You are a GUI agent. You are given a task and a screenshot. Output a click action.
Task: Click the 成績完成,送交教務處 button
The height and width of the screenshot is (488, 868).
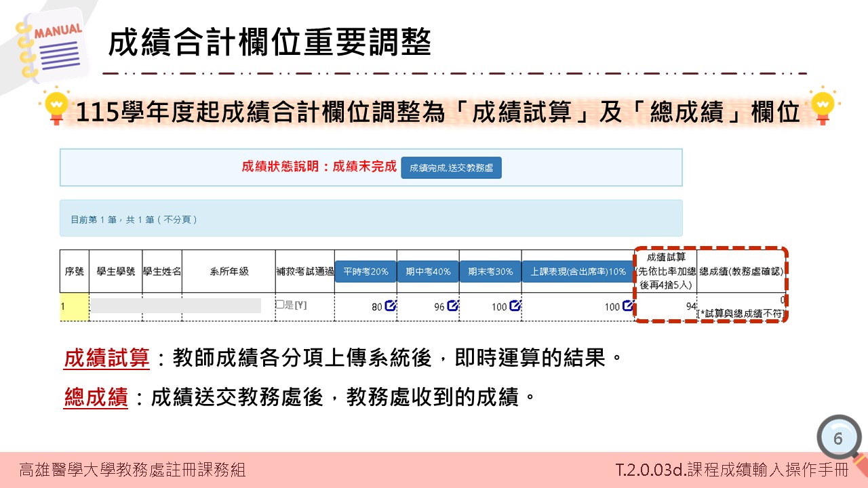[451, 167]
